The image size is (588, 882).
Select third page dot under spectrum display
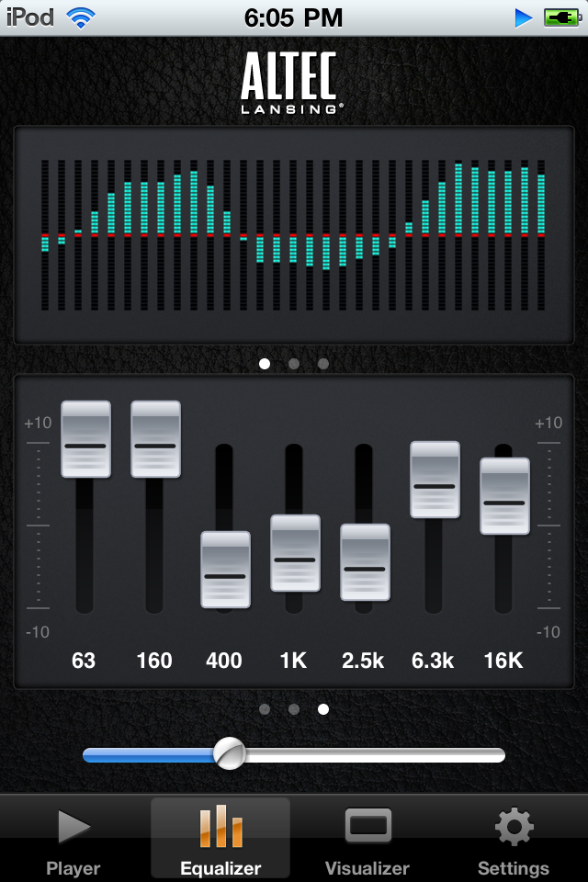[x=323, y=364]
